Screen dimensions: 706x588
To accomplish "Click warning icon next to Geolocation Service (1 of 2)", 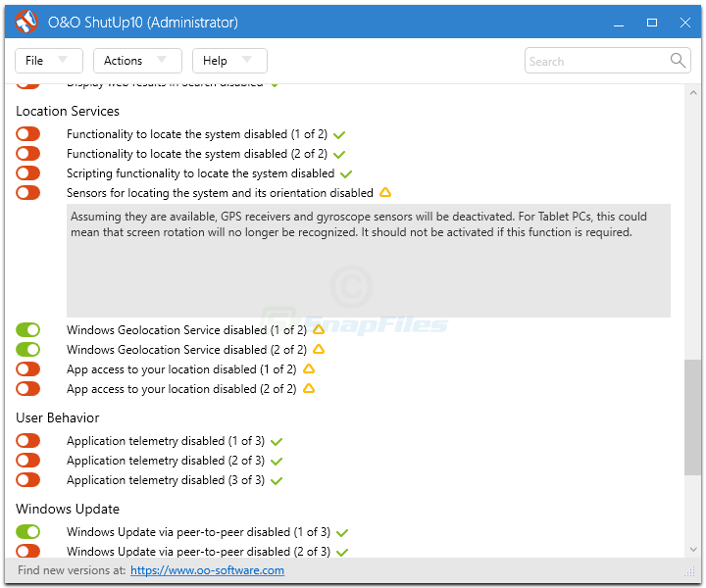I will click(x=319, y=330).
